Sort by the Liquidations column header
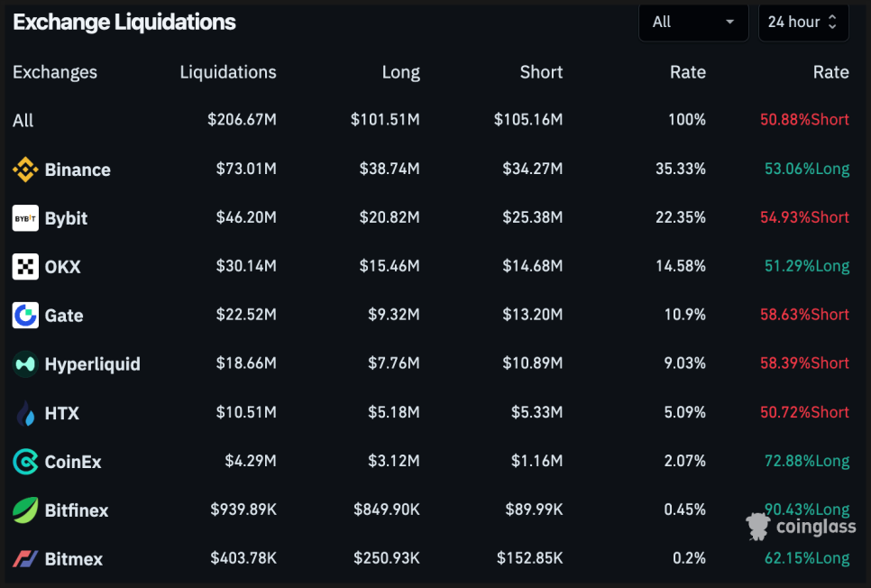871x588 pixels. click(228, 72)
